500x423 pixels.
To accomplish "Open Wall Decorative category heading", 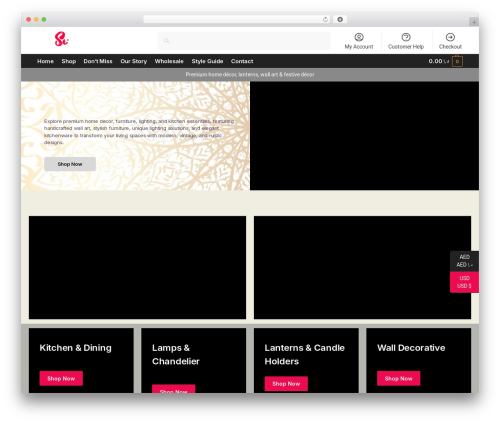I will (x=411, y=348).
